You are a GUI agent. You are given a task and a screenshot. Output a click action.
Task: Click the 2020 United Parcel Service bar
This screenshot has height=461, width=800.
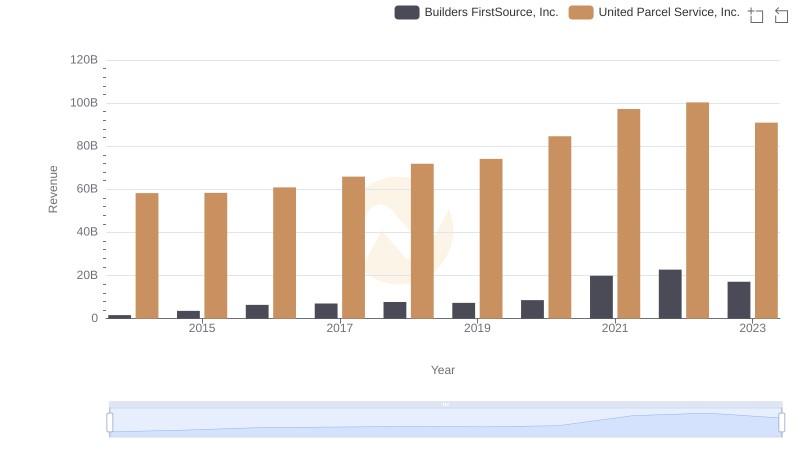pyautogui.click(x=560, y=227)
